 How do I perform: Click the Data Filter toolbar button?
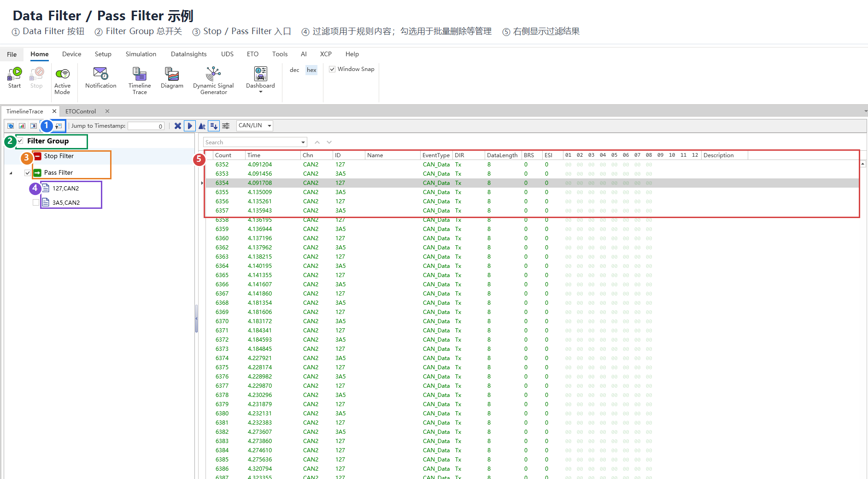point(59,126)
